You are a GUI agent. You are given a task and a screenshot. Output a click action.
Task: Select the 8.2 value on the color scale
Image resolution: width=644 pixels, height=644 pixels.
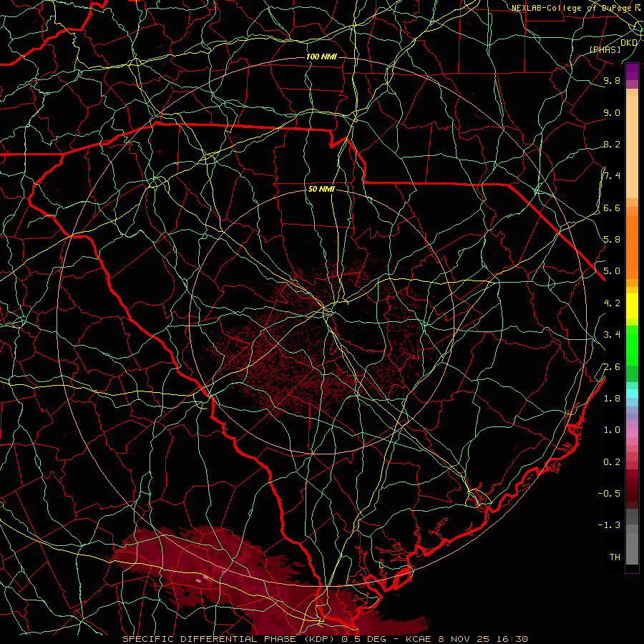tap(612, 145)
